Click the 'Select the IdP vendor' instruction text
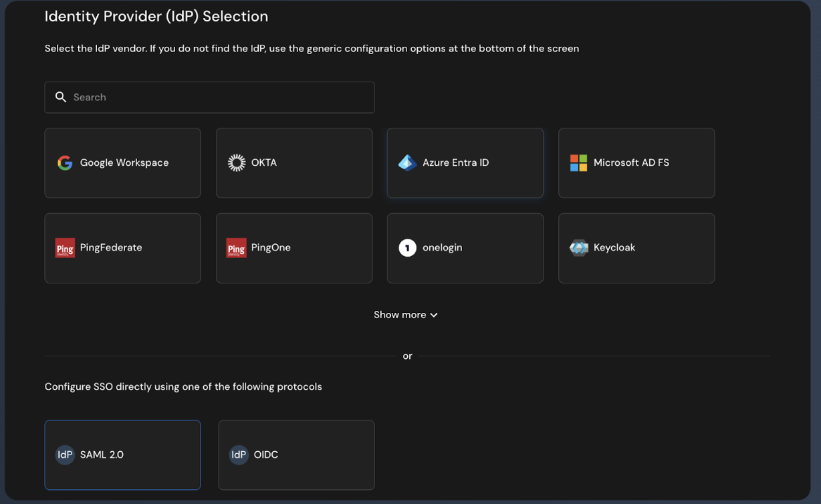 click(312, 49)
